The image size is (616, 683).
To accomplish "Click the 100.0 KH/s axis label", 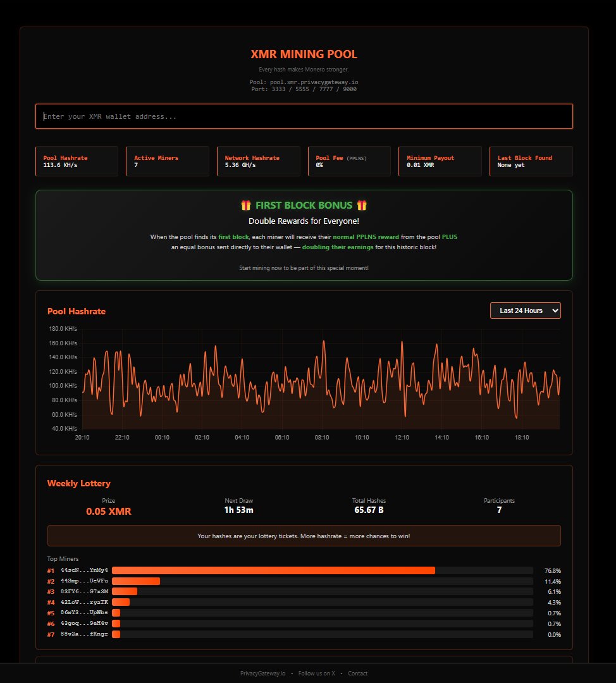I will coord(63,386).
